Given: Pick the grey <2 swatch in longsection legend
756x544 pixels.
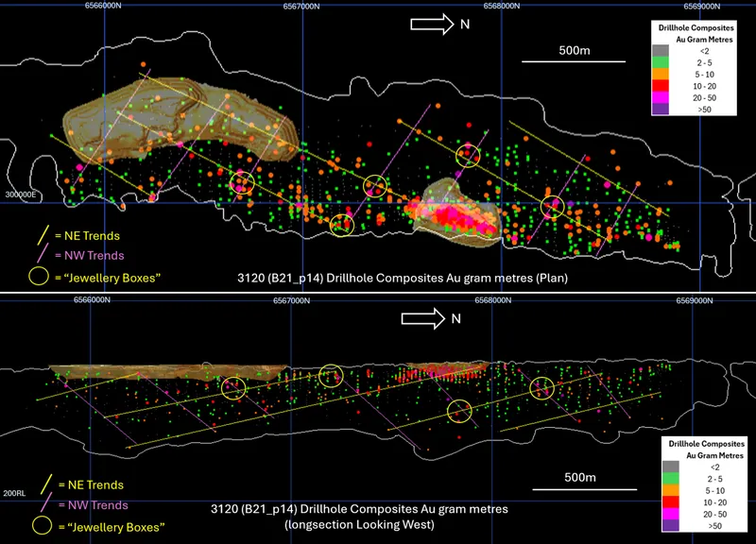Looking at the screenshot, I should point(671,467).
